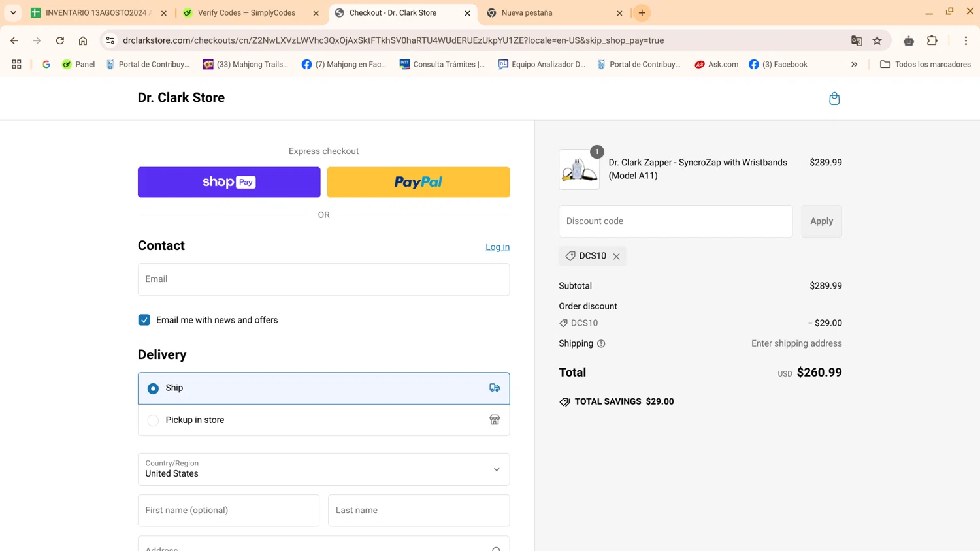This screenshot has width=980, height=551.
Task: Click the Google Translate icon in address bar
Action: click(x=857, y=40)
